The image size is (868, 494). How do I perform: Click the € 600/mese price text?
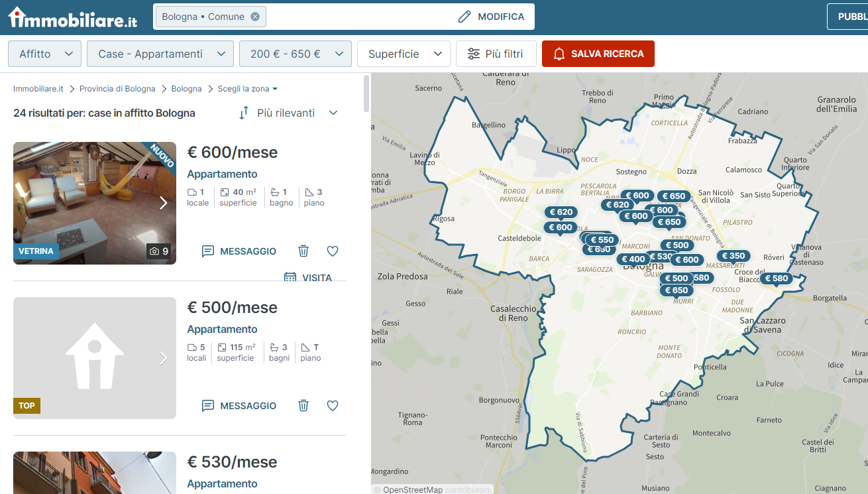pos(232,153)
